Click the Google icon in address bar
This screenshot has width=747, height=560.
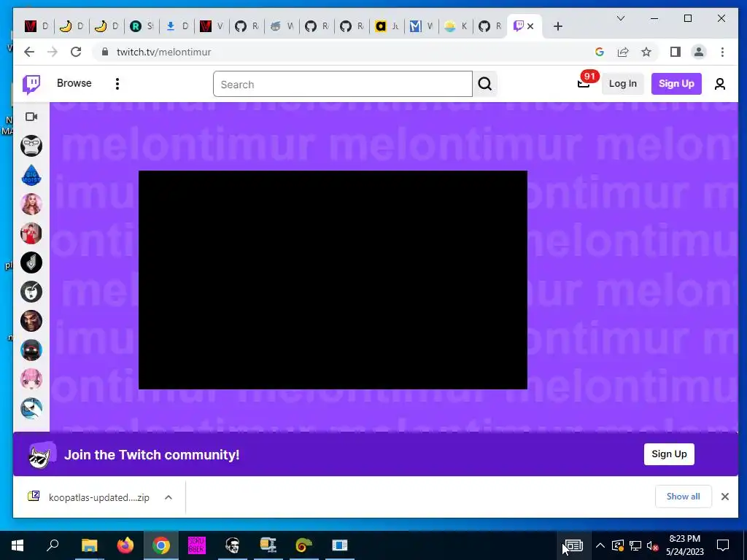tap(600, 52)
